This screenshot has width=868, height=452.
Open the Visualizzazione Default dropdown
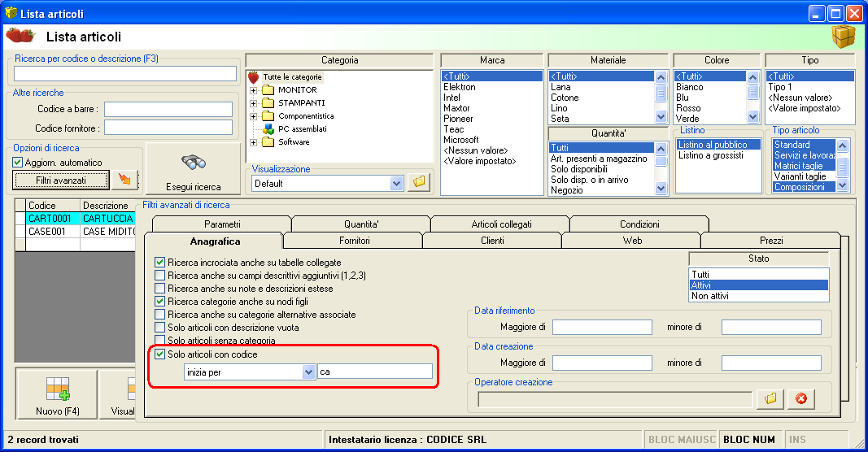point(396,183)
